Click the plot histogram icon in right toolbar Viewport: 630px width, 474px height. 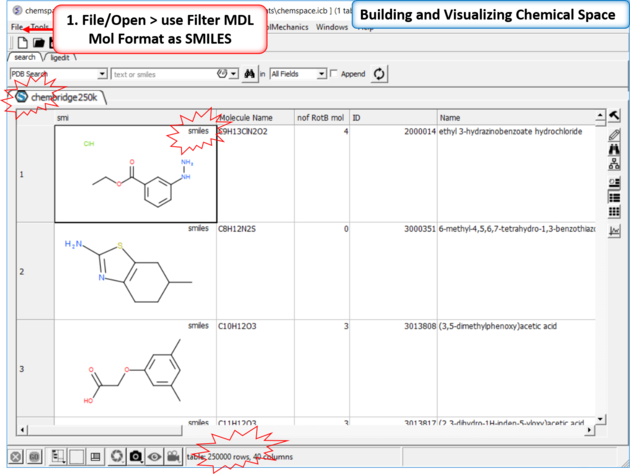tap(615, 230)
